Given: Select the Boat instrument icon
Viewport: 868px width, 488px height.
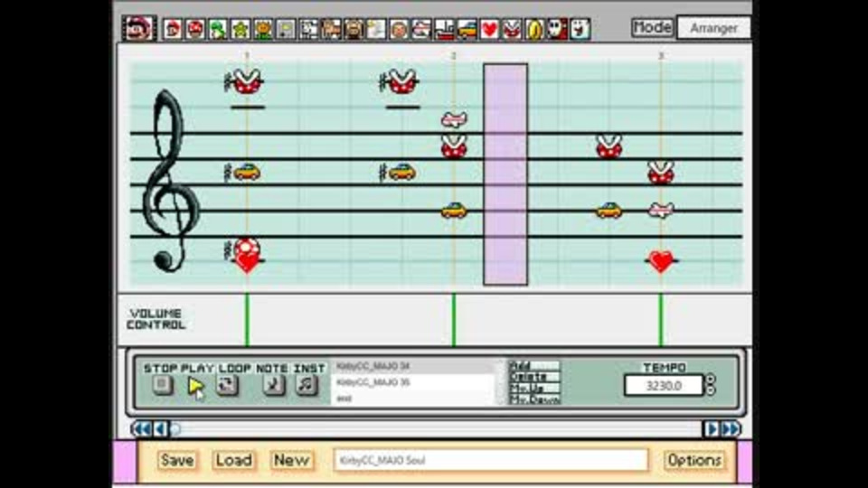Looking at the screenshot, I should point(445,29).
